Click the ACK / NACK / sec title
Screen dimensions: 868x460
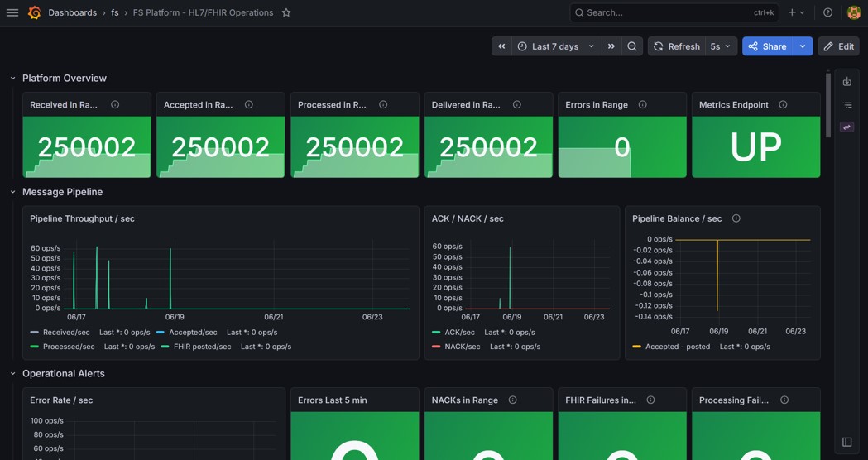click(468, 218)
